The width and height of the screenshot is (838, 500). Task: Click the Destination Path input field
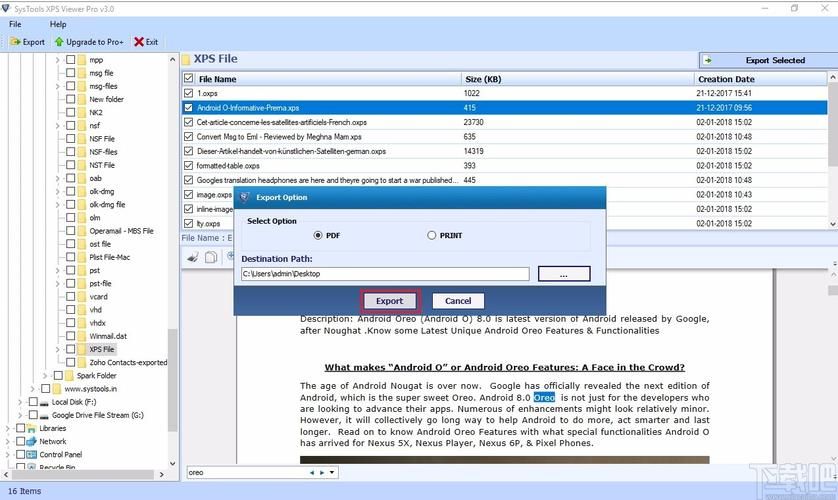pyautogui.click(x=385, y=274)
